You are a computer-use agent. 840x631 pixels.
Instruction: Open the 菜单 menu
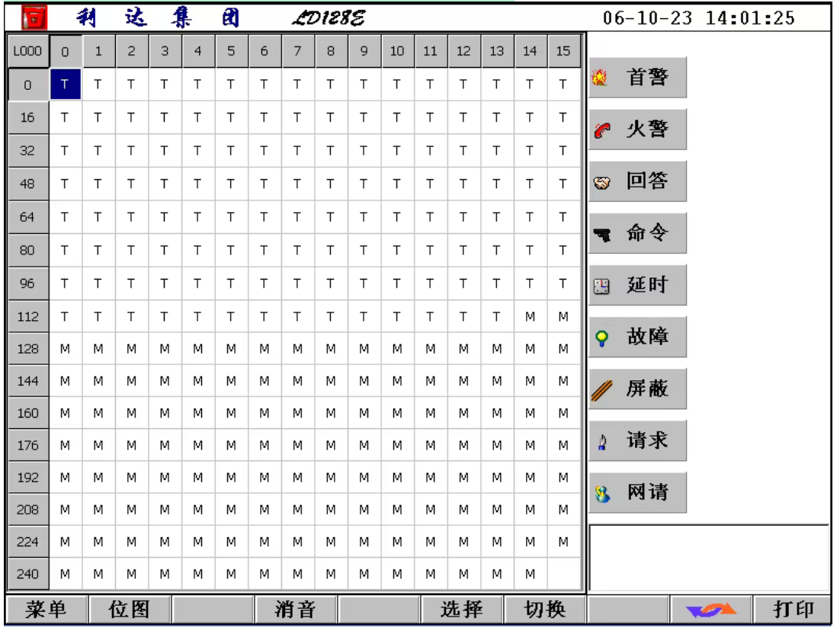pos(46,610)
